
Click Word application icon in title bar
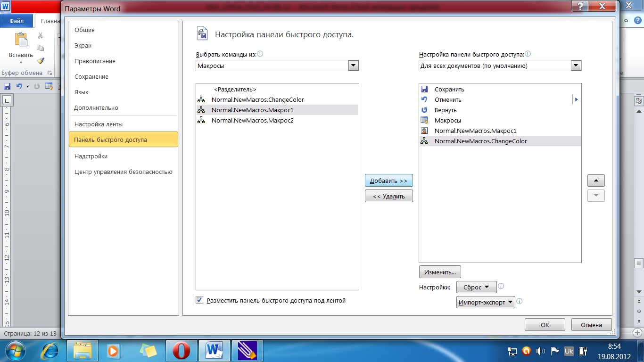[5, 7]
